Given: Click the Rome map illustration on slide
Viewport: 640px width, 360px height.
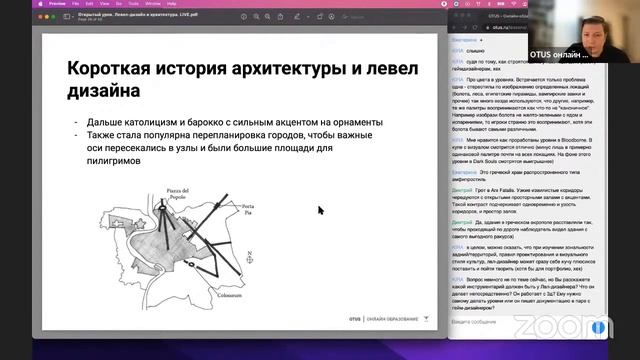Looking at the screenshot, I should click(x=177, y=248).
